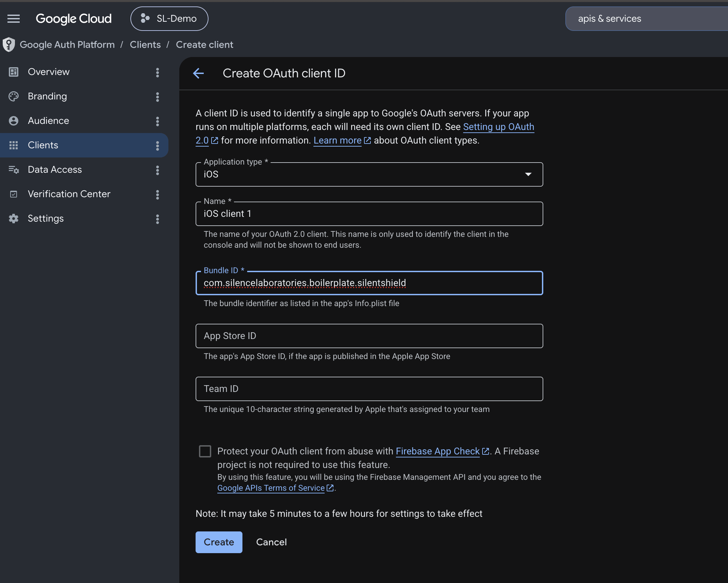
Task: Click the Audience person icon
Action: click(14, 121)
